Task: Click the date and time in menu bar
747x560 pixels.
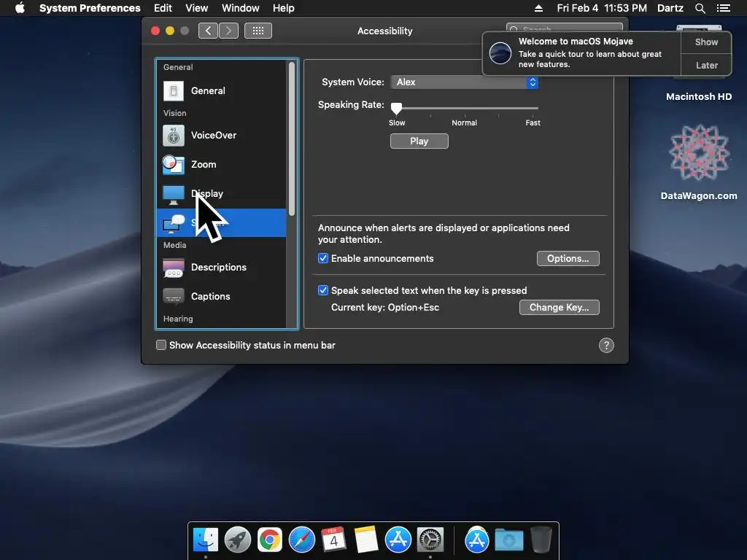Action: coord(602,8)
